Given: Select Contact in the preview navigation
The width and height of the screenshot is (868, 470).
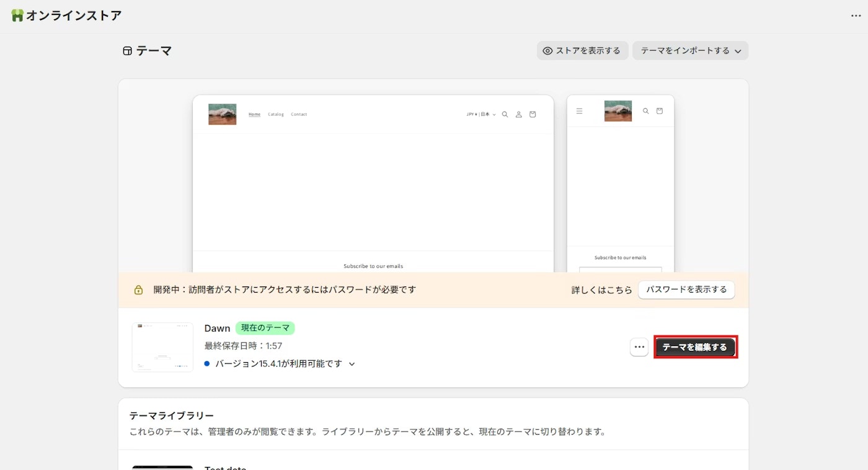Looking at the screenshot, I should click(x=299, y=114).
